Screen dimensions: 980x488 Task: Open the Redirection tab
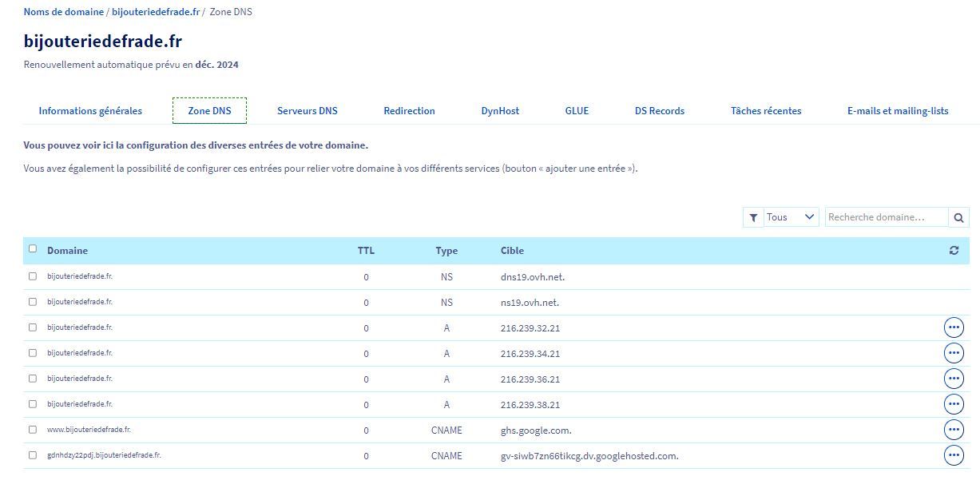[409, 111]
